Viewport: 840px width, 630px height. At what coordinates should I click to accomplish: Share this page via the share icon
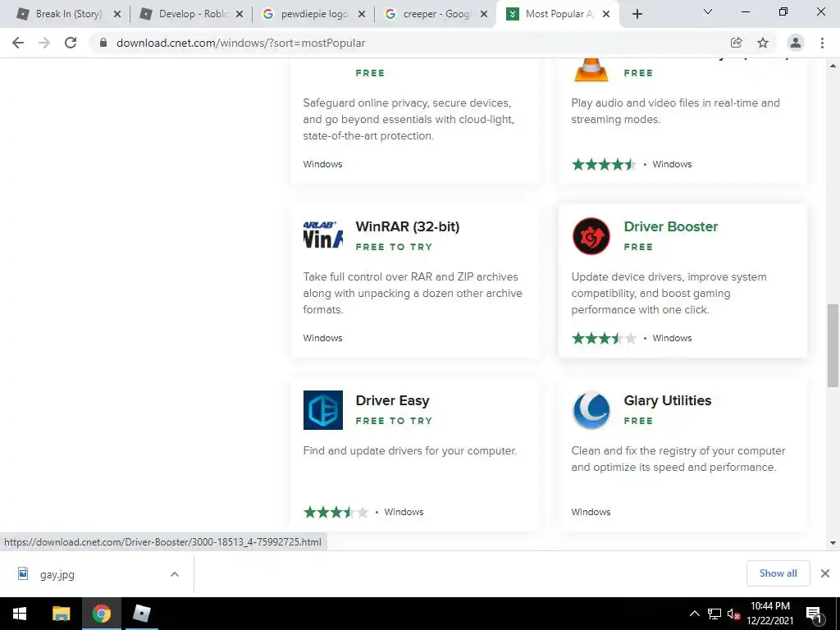point(736,43)
